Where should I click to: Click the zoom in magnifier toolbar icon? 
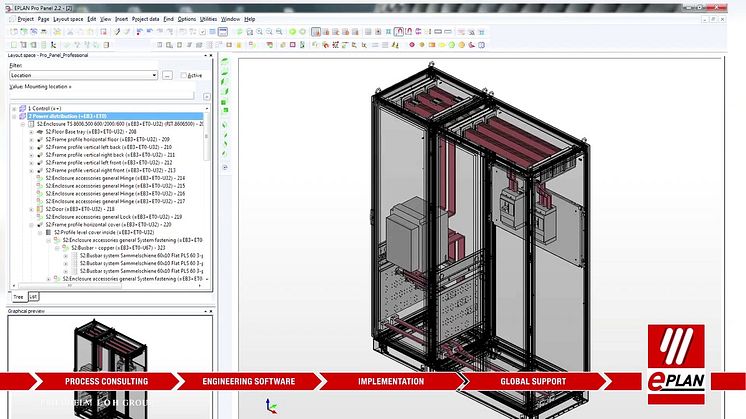[259, 32]
